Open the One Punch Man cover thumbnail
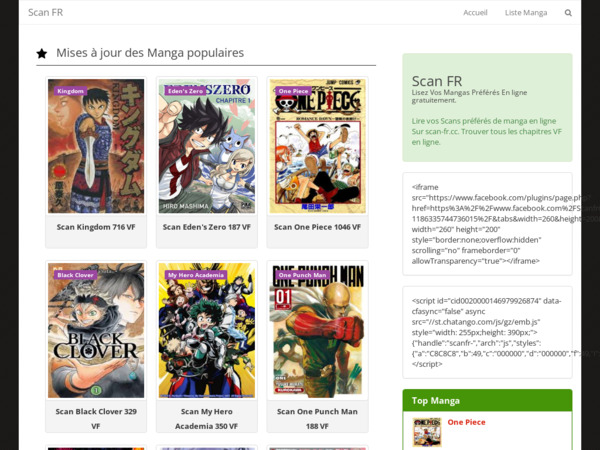The image size is (600, 450). [317, 330]
